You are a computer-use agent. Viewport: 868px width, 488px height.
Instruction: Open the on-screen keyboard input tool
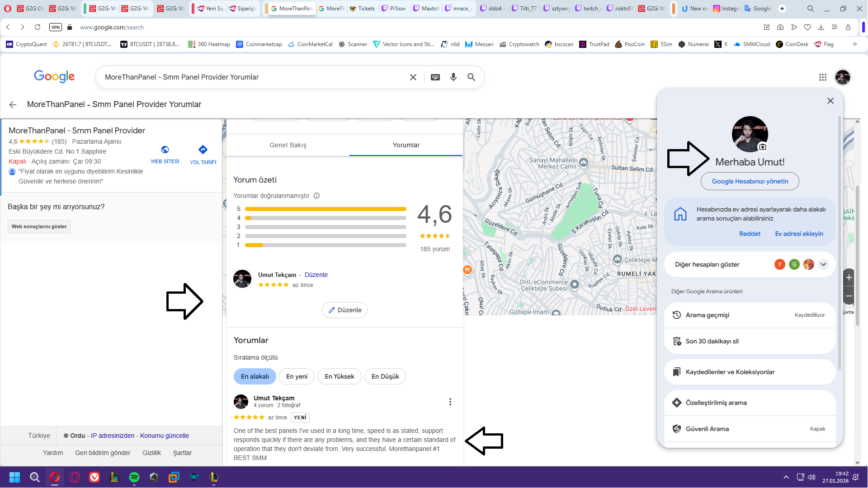tap(435, 77)
